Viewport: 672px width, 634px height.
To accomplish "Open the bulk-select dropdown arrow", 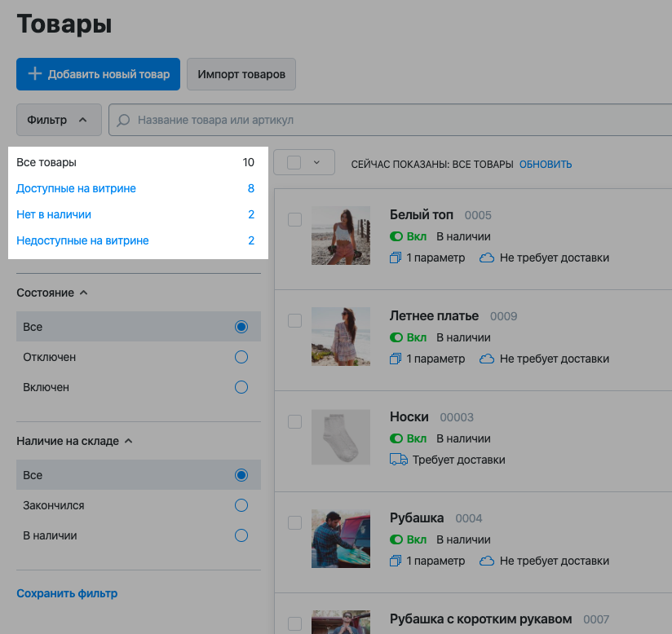I will point(316,162).
